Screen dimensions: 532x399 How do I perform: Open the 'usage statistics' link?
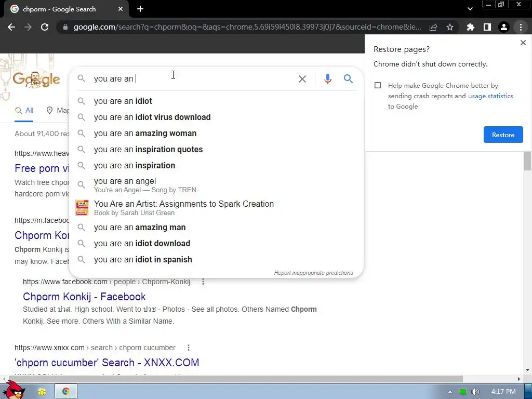click(x=490, y=96)
